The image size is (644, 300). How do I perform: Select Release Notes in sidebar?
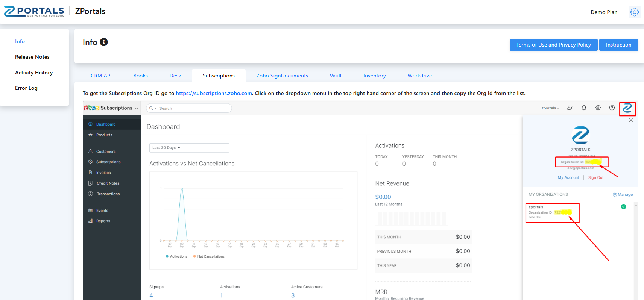pyautogui.click(x=32, y=57)
